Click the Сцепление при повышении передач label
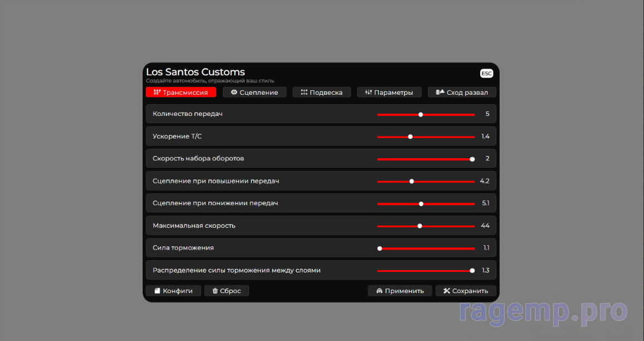Viewport: 644px width, 341px height. coord(216,181)
